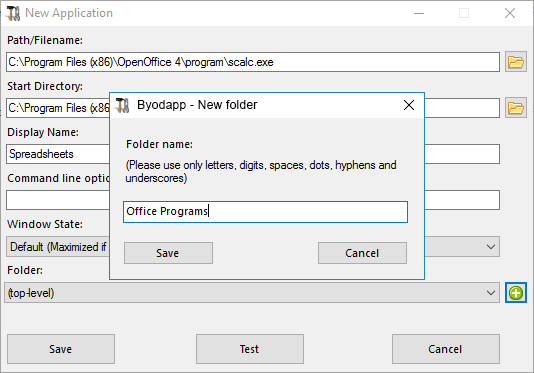This screenshot has width=534, height=373.
Task: Click the green plus add folder icon
Action: coord(516,293)
